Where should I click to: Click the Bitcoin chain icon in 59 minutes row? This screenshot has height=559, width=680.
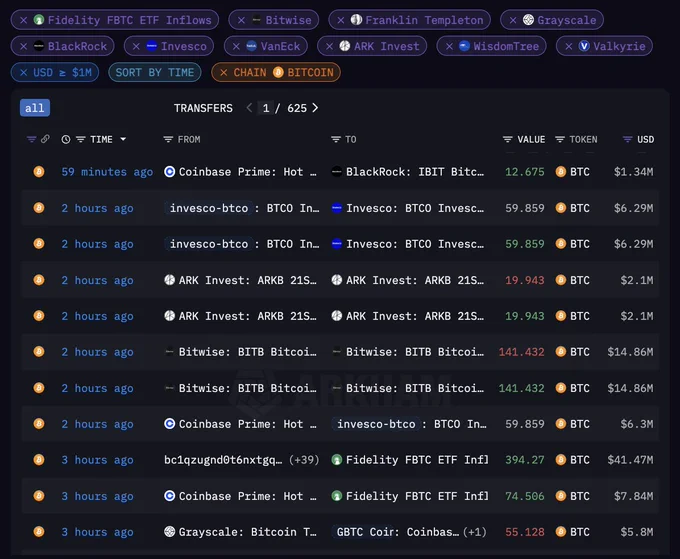coord(39,172)
